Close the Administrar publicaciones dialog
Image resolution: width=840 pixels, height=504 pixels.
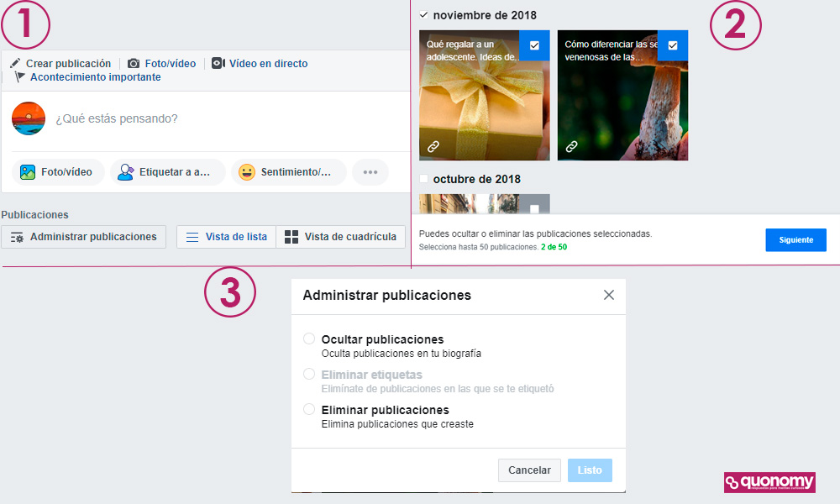608,295
